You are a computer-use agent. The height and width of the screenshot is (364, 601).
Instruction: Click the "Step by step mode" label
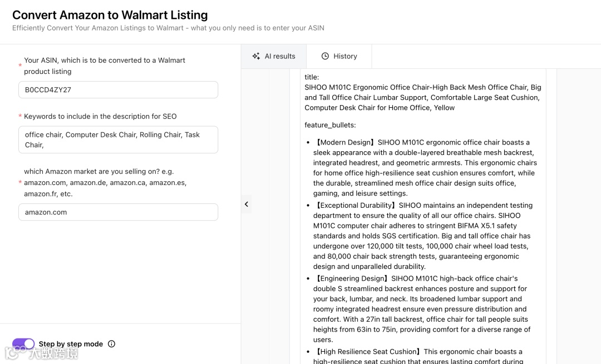click(71, 344)
